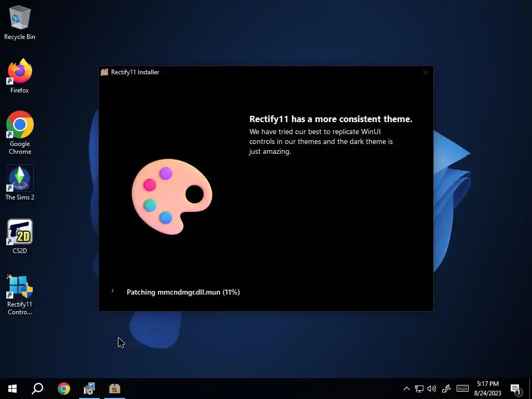The image size is (532, 399).
Task: Click the Show desktop strip at taskbar end
Action: coord(530,389)
